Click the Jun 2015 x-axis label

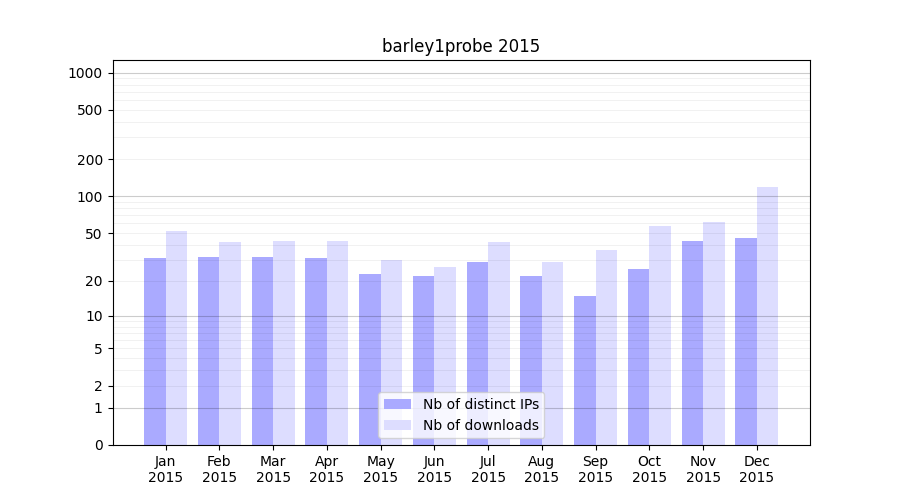[x=434, y=469]
